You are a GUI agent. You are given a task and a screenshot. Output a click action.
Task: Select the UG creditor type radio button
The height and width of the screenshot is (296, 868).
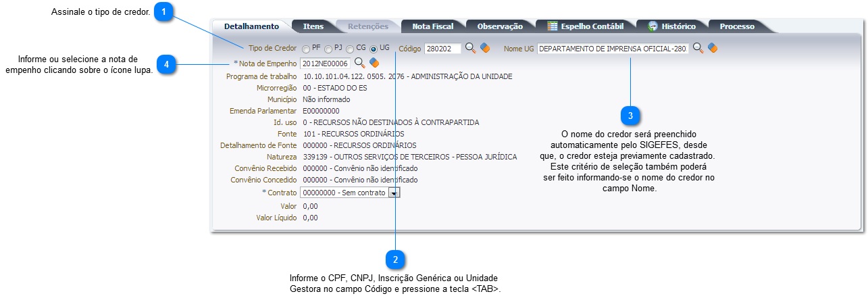374,49
